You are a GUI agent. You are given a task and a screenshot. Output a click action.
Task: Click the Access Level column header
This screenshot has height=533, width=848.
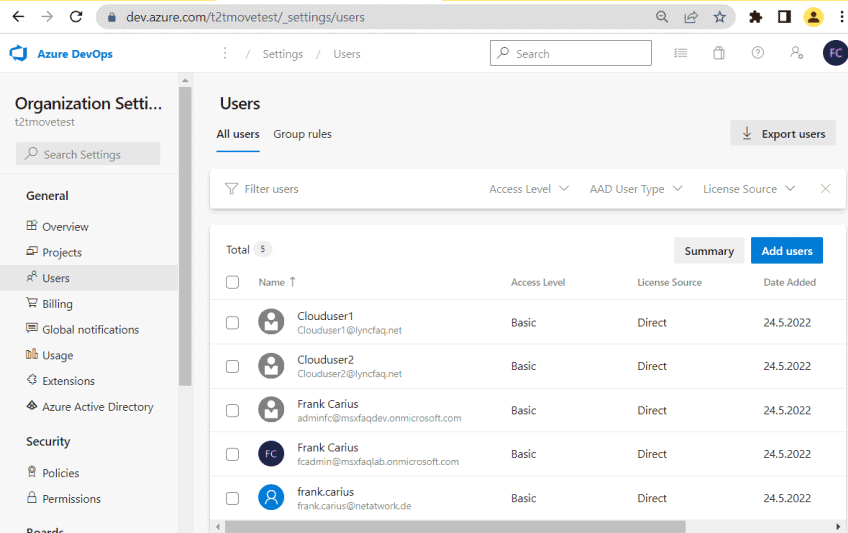pos(538,282)
